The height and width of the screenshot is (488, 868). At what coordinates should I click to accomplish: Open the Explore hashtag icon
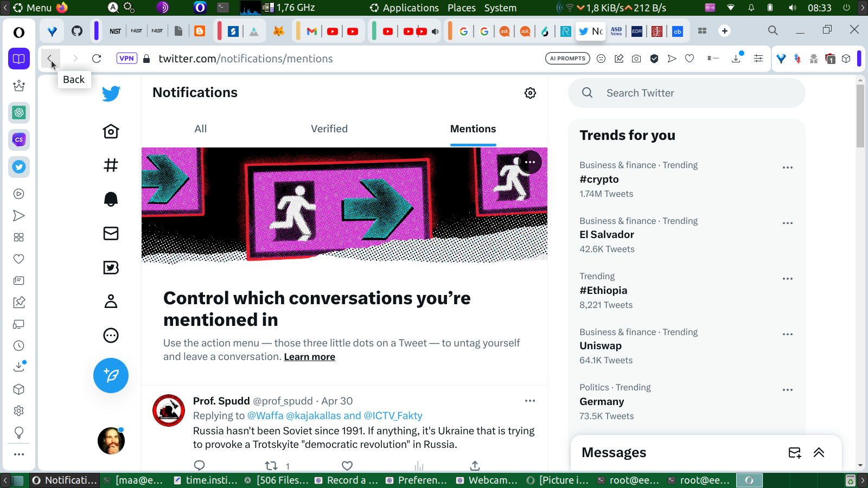pos(111,165)
